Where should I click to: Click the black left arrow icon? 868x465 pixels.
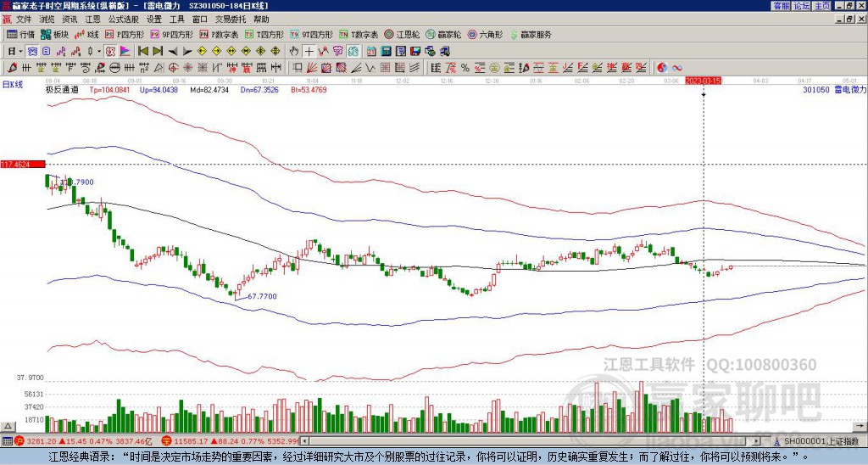(x=173, y=52)
